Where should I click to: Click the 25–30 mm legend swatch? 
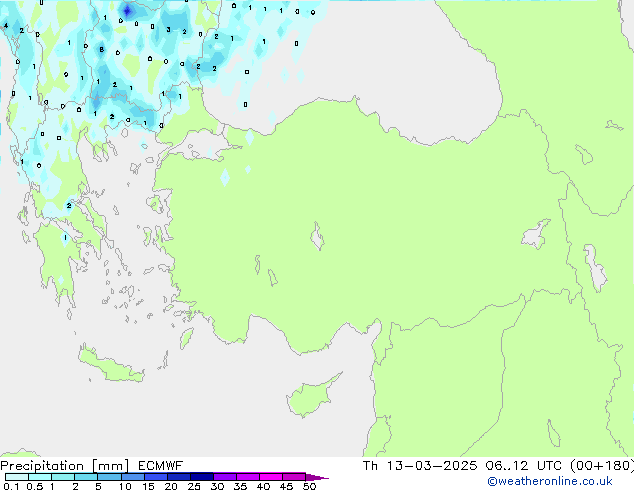[x=201, y=477]
